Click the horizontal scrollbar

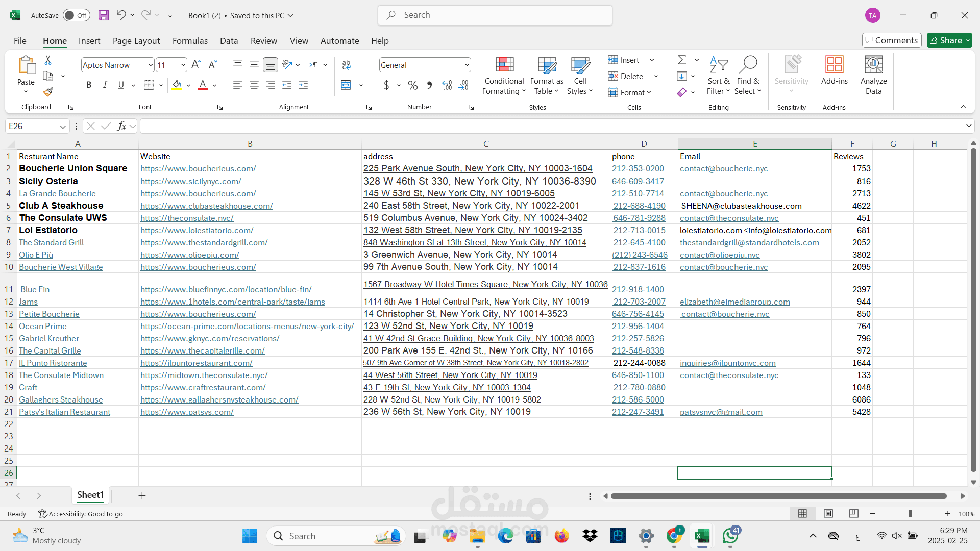click(778, 496)
